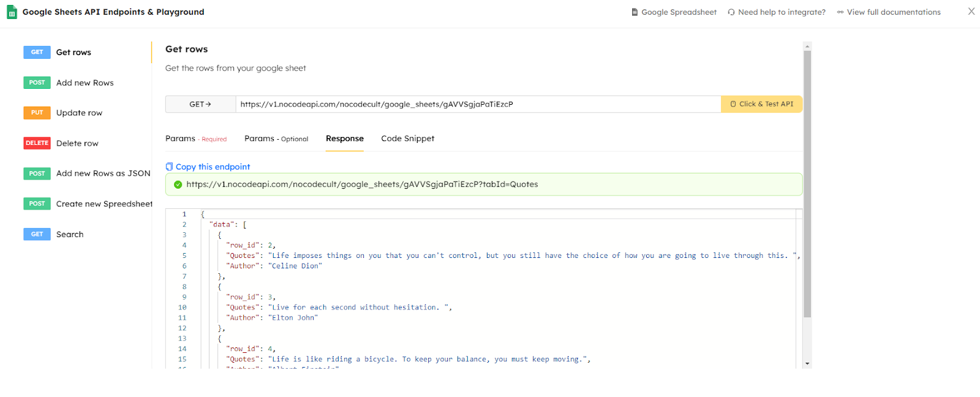980x397 pixels.
Task: Click the copy icon before Copy this endpoint
Action: [169, 167]
